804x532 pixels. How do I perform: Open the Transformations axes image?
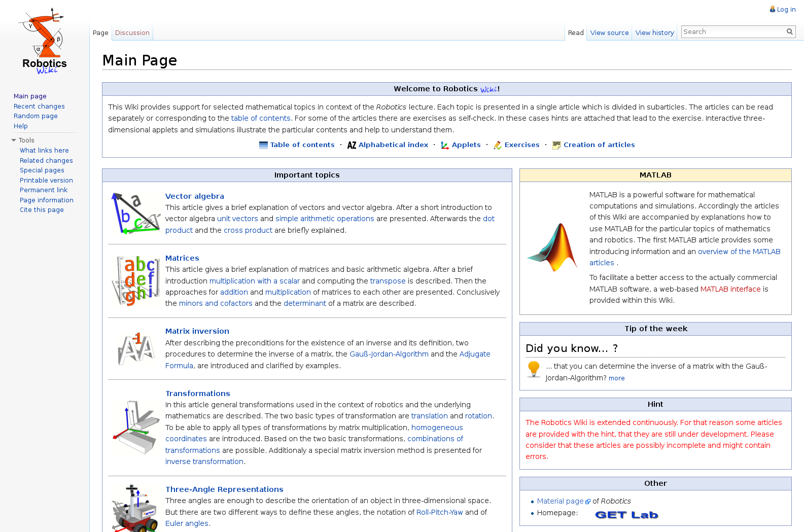pyautogui.click(x=136, y=428)
